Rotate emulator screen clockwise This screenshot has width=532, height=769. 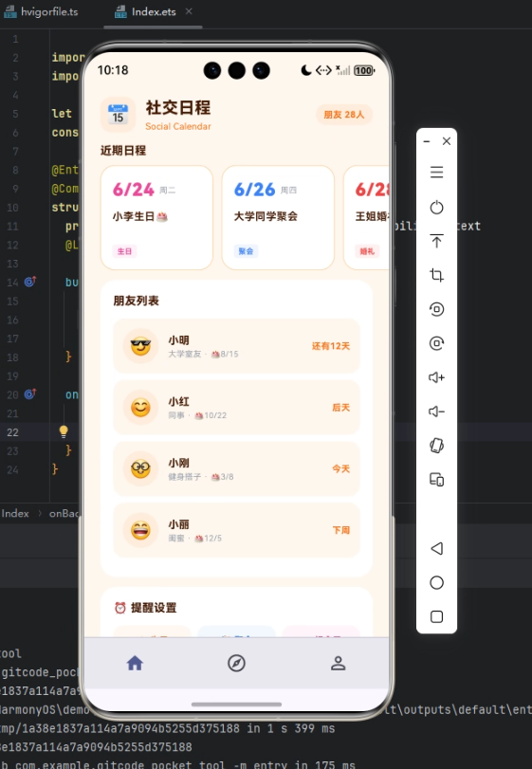436,343
